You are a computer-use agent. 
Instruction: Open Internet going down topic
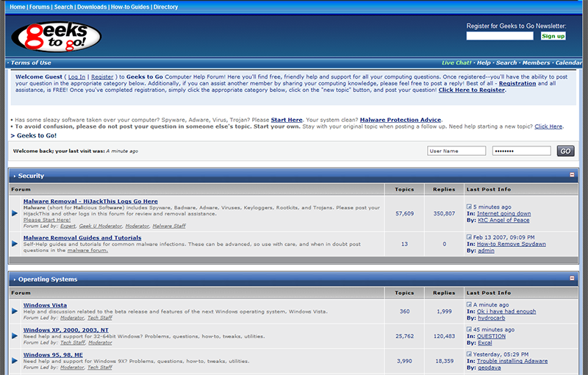pyautogui.click(x=503, y=213)
